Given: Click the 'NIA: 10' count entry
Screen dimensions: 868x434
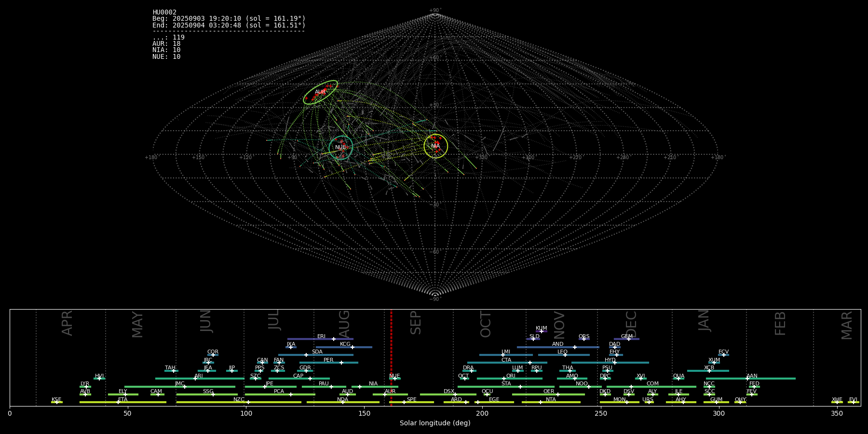Looking at the screenshot, I should tap(166, 50).
